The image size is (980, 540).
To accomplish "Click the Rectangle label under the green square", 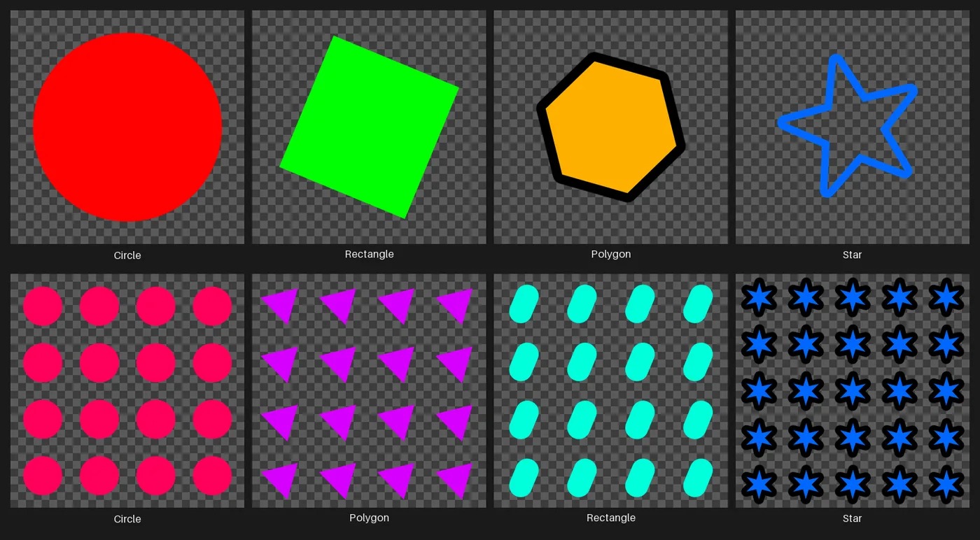I will (369, 255).
